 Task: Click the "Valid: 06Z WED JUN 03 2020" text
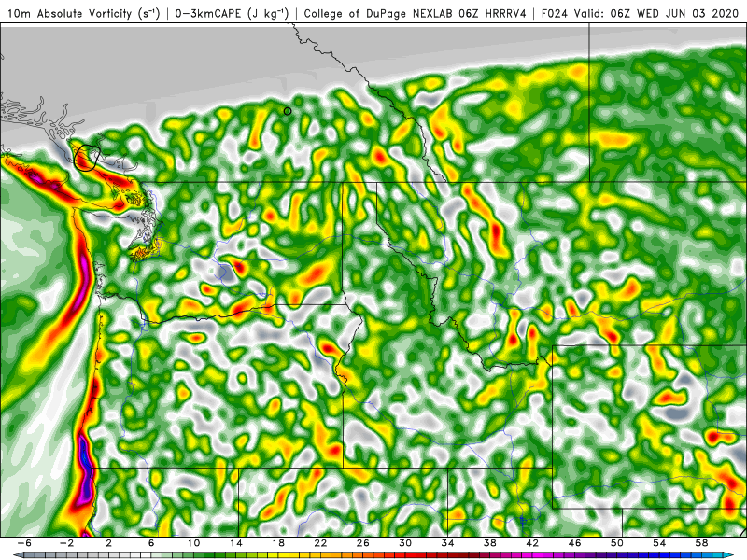click(656, 13)
